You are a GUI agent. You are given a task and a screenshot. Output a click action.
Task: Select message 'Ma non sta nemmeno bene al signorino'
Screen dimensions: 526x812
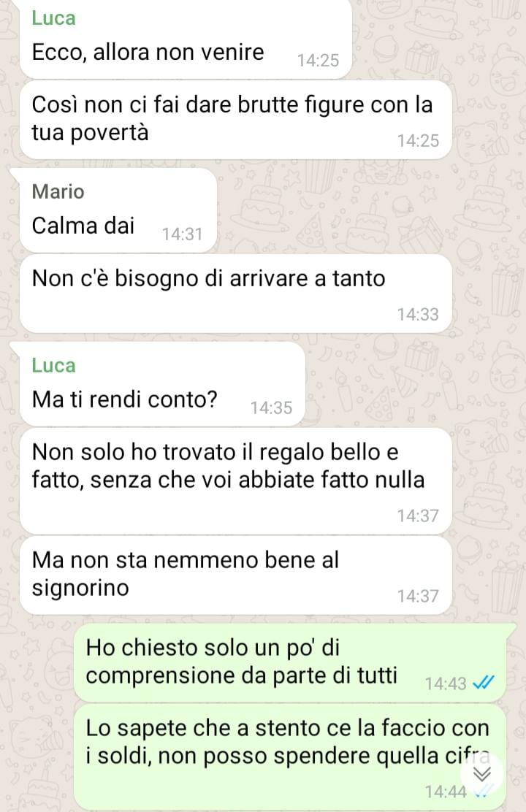tap(236, 575)
